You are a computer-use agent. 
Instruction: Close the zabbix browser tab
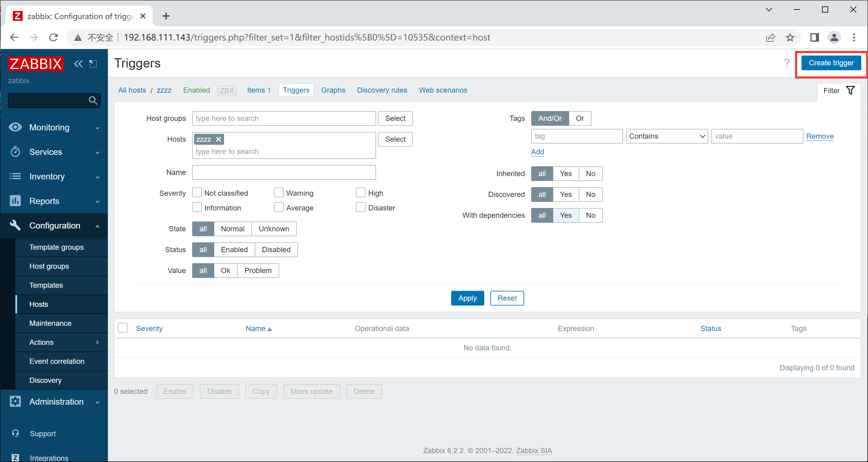pyautogui.click(x=143, y=16)
